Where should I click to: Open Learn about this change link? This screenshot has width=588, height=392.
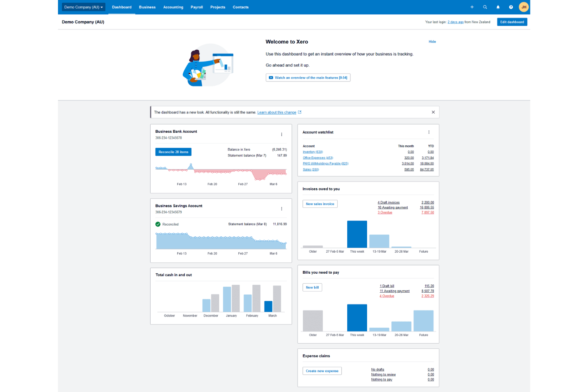tap(277, 112)
